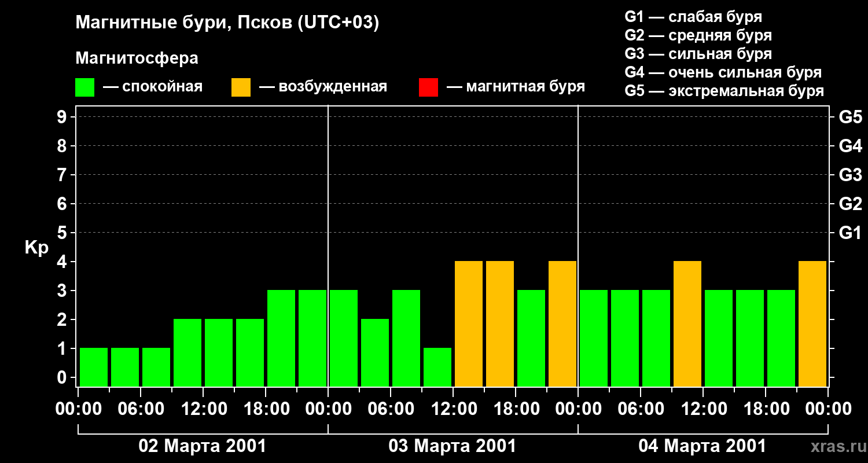Select the 'G2 — средняя буря' legend line
868x463 pixels.
(x=698, y=35)
